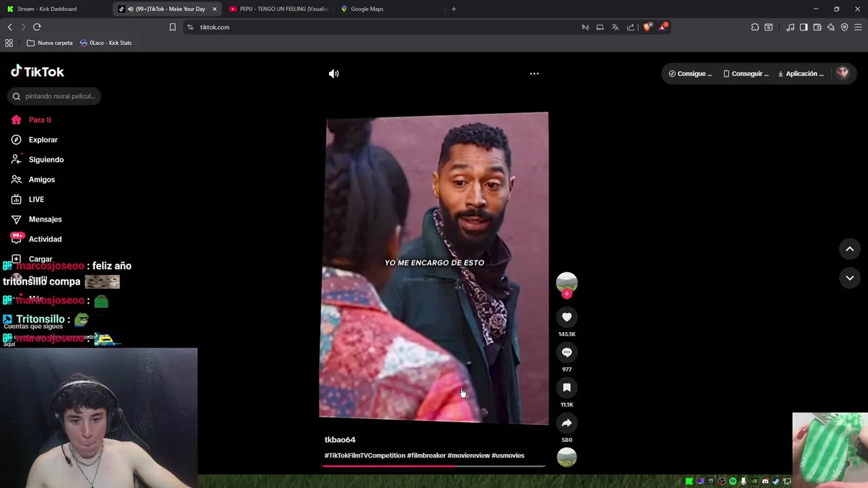
Task: Open the #TikTokFilmTVCompetition hashtag
Action: click(x=365, y=455)
